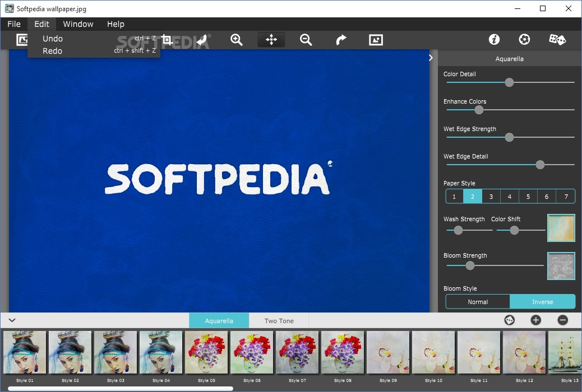Click the zoom out magnifier
Screen dimensions: 582x392
pos(306,40)
